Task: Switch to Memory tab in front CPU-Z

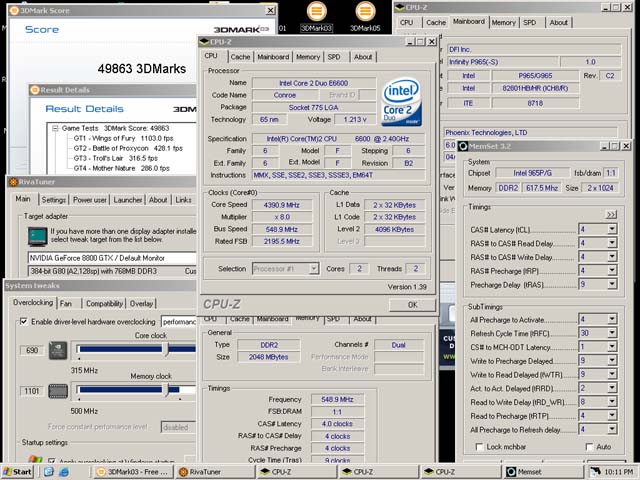Action: 308,57
